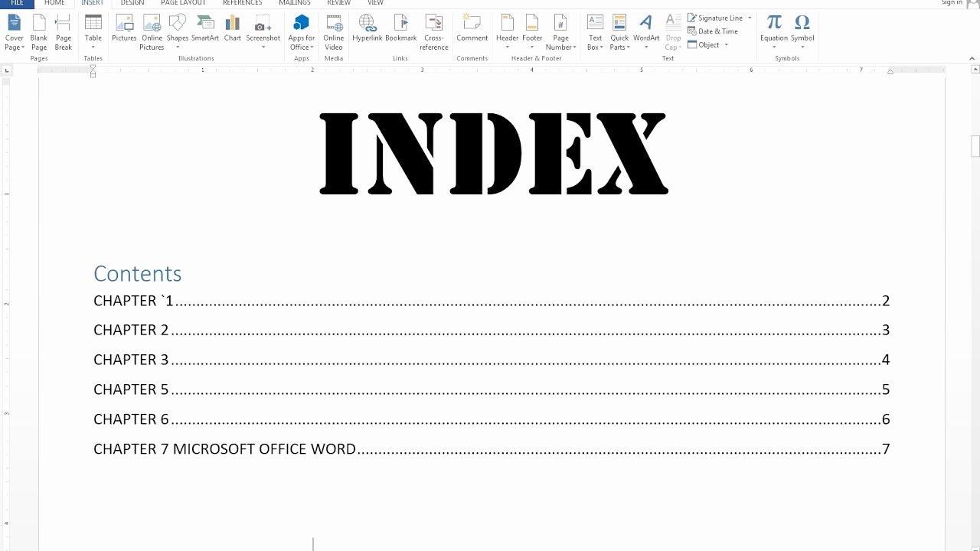Click the CHAPTER `1 contents entry
The width and height of the screenshot is (980, 551).
(492, 301)
